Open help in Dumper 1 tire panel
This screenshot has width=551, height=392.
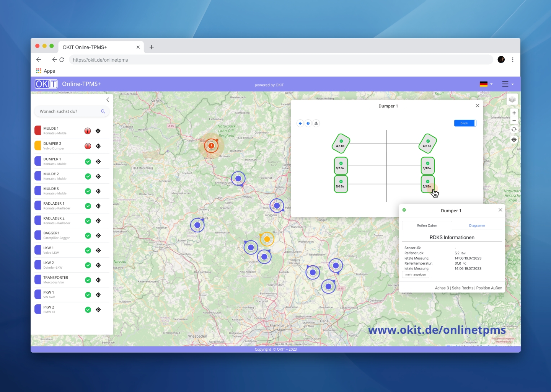[308, 123]
